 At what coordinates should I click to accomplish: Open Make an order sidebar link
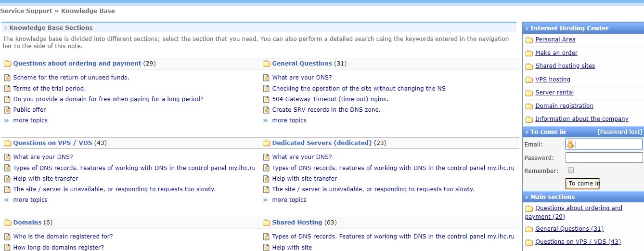pos(556,53)
